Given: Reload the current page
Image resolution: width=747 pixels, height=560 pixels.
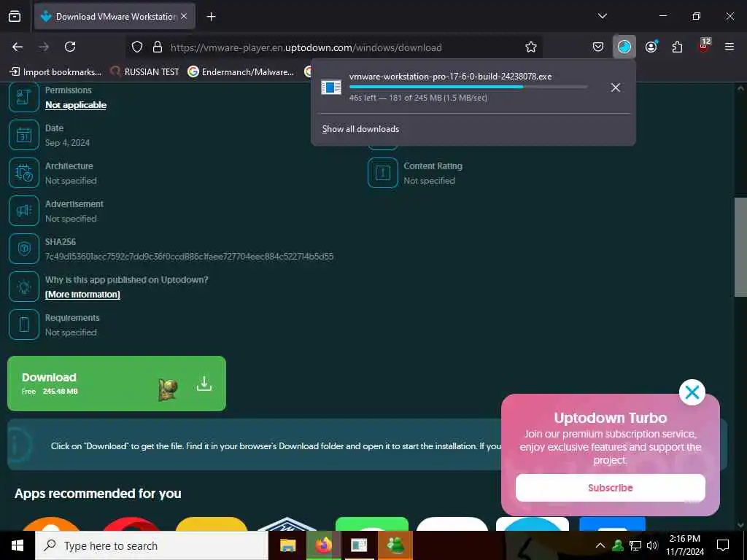Looking at the screenshot, I should pos(70,47).
